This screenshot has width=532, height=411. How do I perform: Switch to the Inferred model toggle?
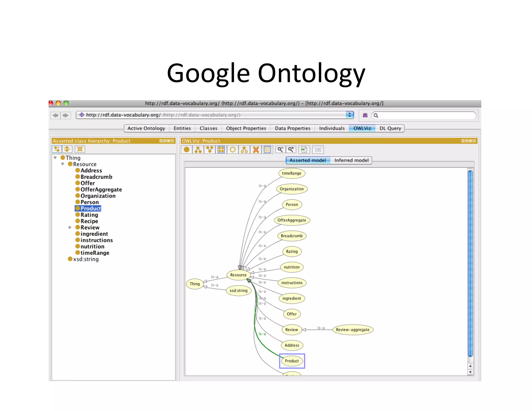(x=351, y=160)
